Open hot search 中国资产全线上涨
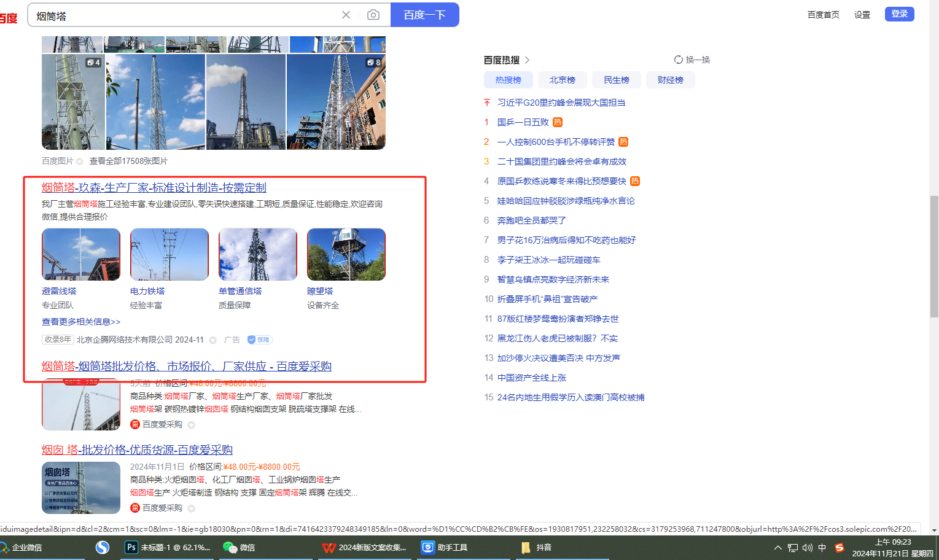The width and height of the screenshot is (939, 560). tap(532, 378)
